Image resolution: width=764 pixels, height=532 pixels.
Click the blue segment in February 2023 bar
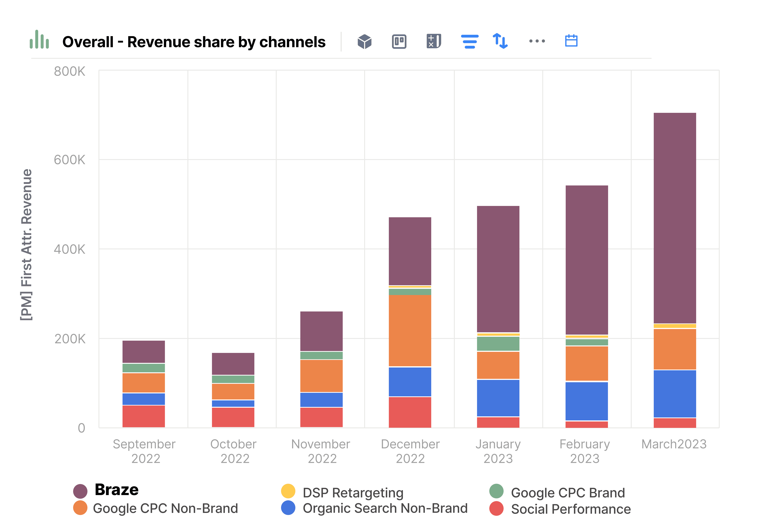point(587,401)
